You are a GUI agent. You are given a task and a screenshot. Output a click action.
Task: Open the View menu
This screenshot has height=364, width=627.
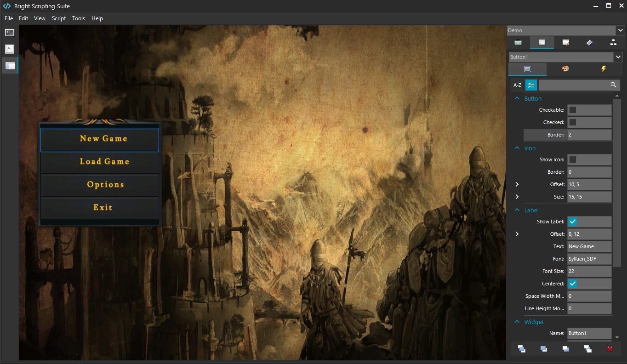pyautogui.click(x=40, y=18)
